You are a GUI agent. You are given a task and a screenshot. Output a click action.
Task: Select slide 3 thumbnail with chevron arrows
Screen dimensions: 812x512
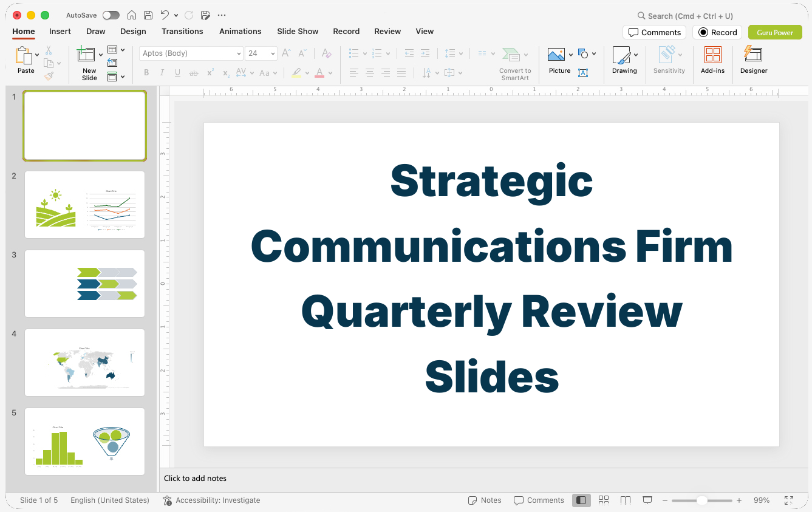point(85,284)
